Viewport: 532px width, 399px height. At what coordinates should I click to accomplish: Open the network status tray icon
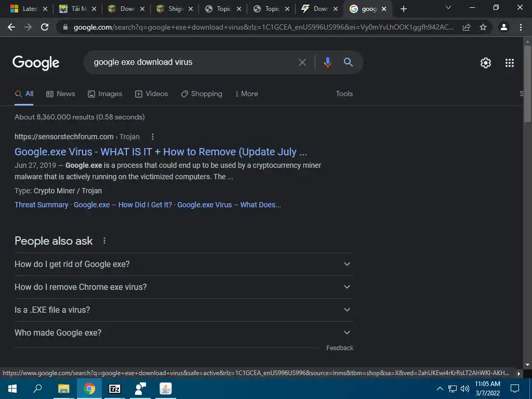(x=453, y=389)
